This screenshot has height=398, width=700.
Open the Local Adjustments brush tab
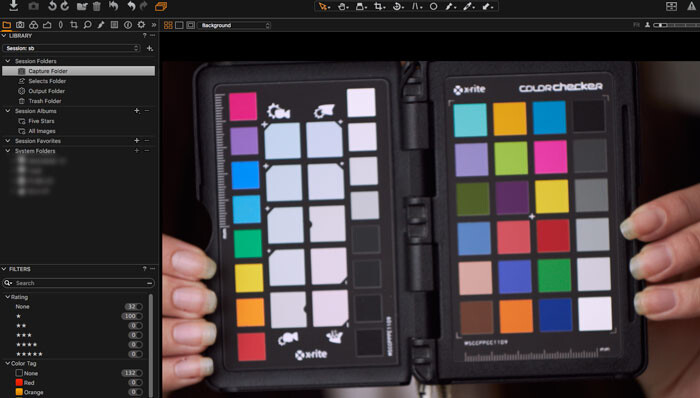[x=101, y=25]
